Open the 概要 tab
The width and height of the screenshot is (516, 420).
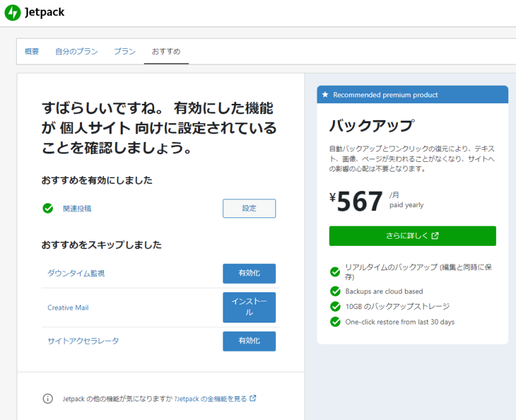point(32,52)
